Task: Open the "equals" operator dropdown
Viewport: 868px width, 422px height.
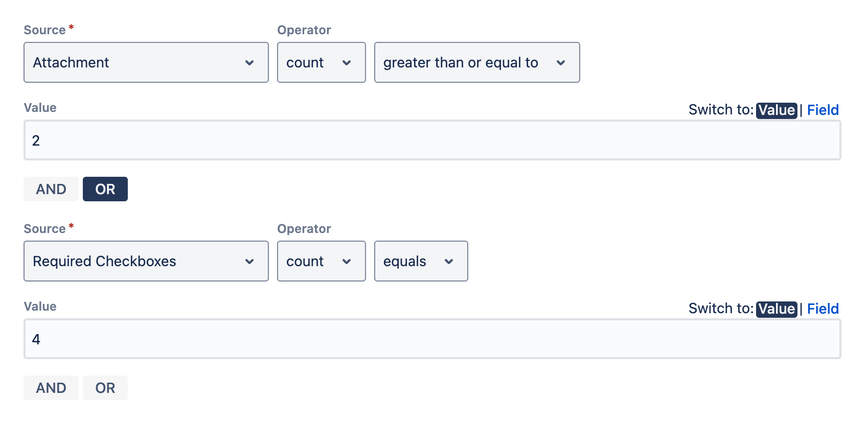Action: pos(420,261)
